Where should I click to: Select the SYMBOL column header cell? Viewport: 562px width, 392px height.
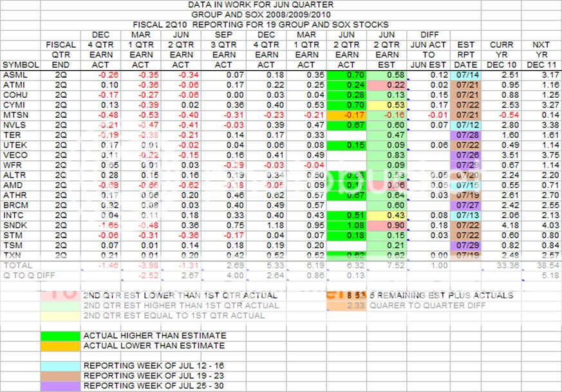(19, 65)
